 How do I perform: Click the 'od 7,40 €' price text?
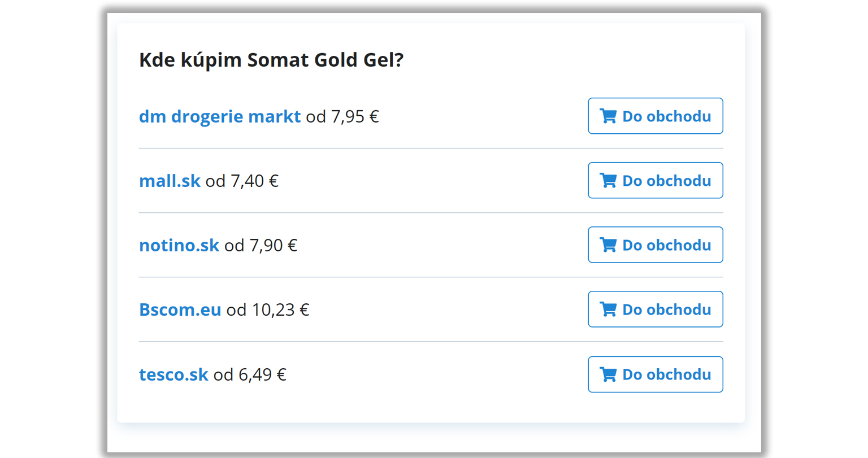(x=242, y=181)
